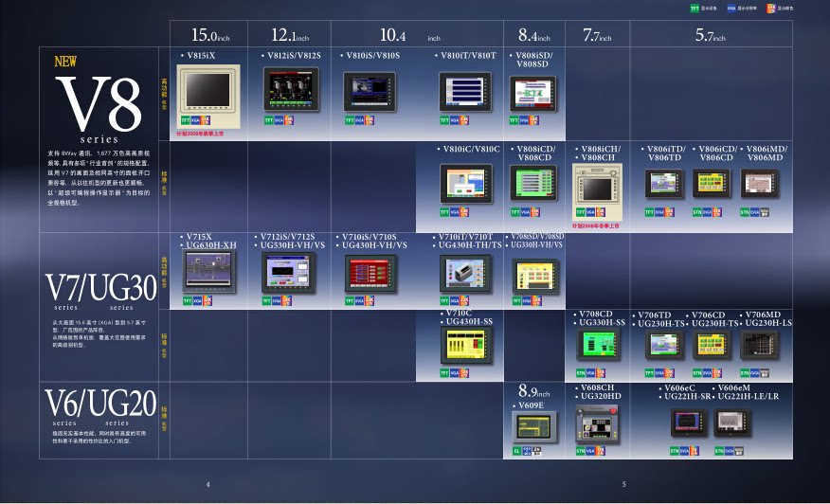The height and width of the screenshot is (504, 830).
Task: Click page number 5
Action: (623, 484)
